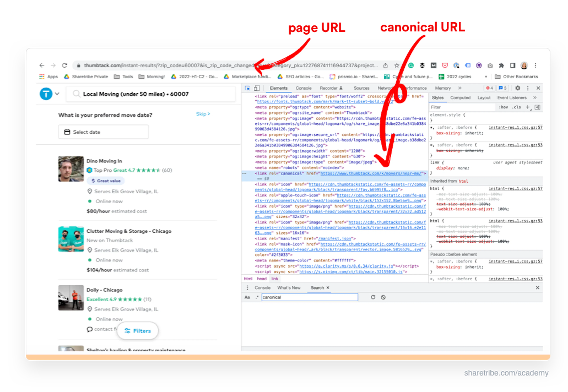
Task: Click the clear search results icon
Action: (383, 297)
